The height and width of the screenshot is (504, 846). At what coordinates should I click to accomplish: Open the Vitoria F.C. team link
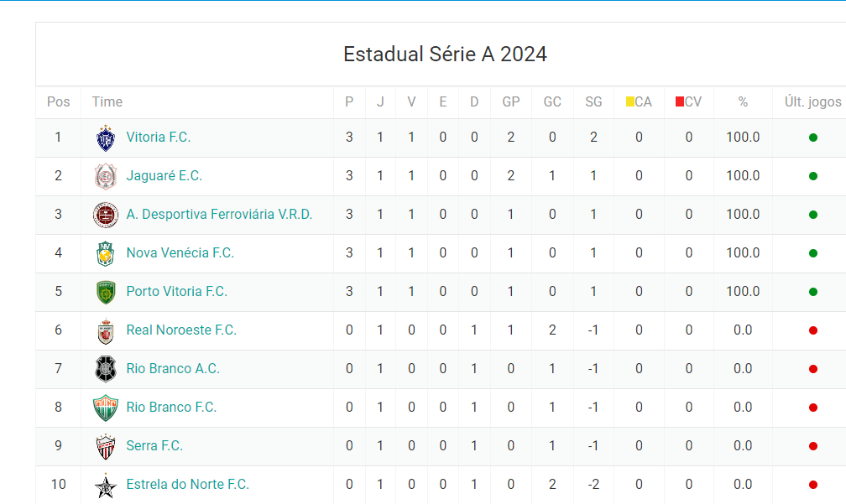point(159,137)
